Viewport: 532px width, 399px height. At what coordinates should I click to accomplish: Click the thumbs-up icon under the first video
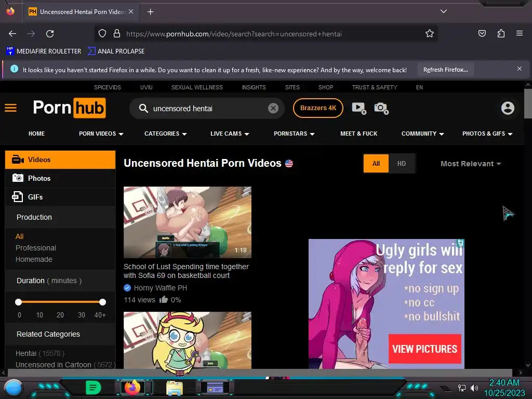click(164, 299)
